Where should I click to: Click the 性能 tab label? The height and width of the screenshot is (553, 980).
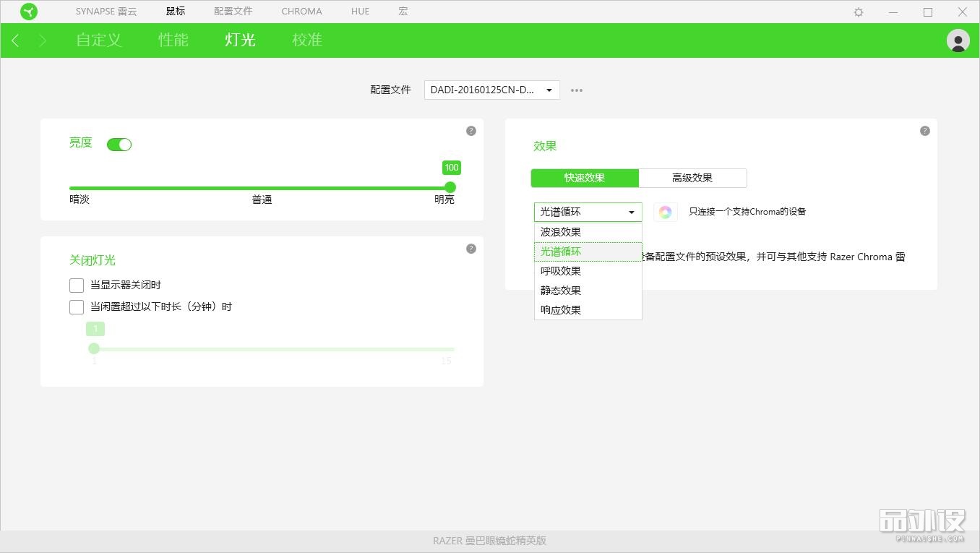point(173,40)
